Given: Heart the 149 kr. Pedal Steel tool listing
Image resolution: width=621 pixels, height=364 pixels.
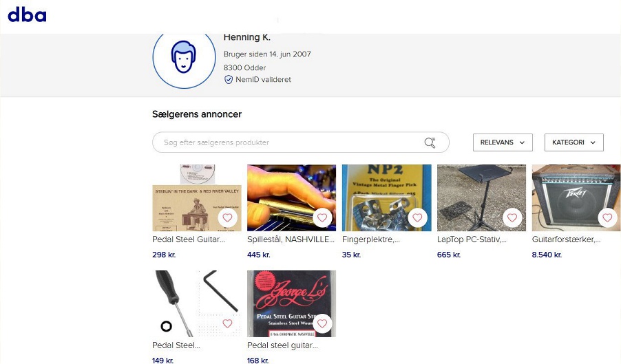Looking at the screenshot, I should (x=227, y=323).
